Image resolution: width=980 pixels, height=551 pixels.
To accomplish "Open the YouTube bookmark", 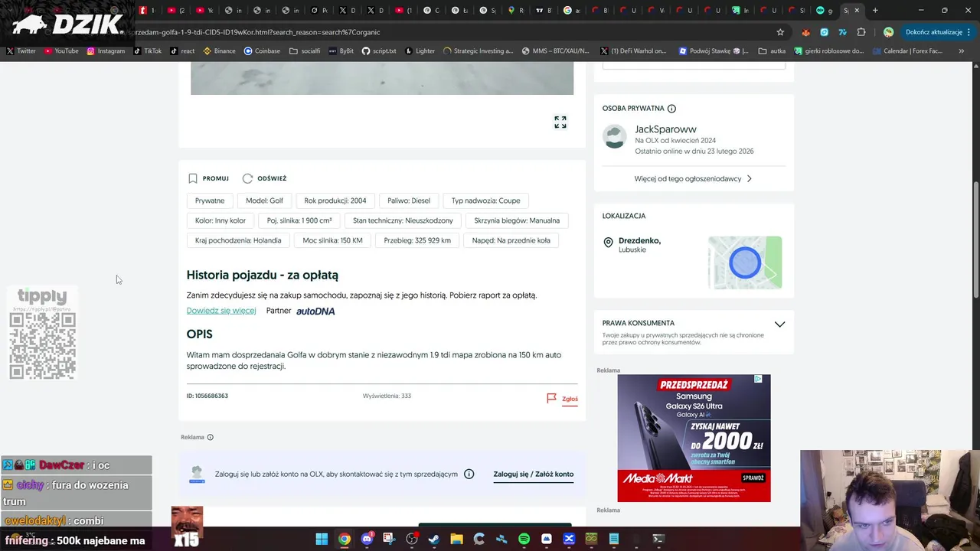I will click(61, 51).
